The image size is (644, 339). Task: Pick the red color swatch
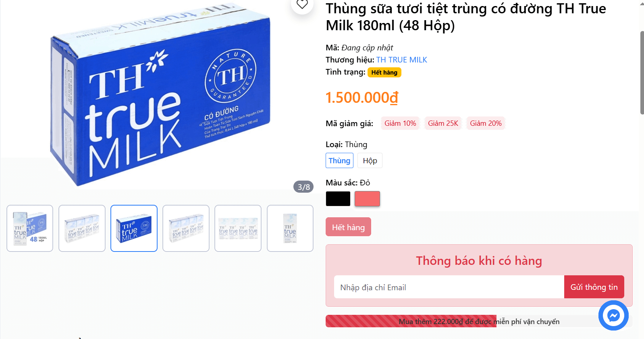click(367, 199)
